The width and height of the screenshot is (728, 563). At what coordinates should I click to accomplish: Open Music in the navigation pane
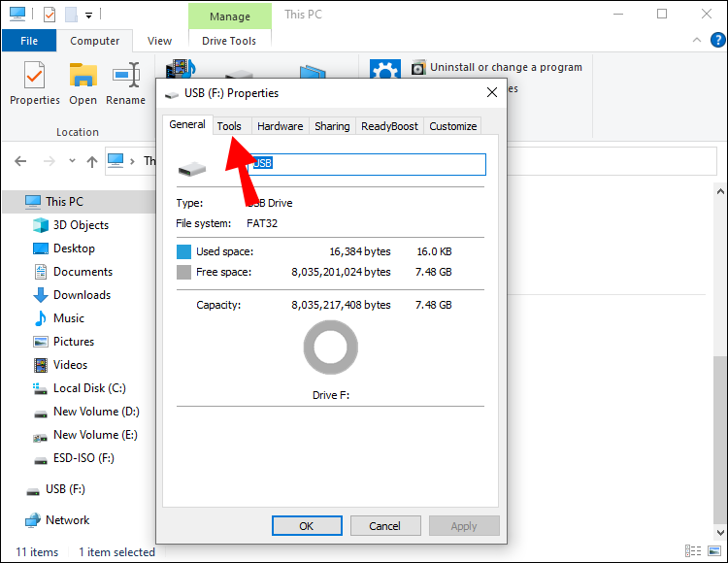click(58, 318)
